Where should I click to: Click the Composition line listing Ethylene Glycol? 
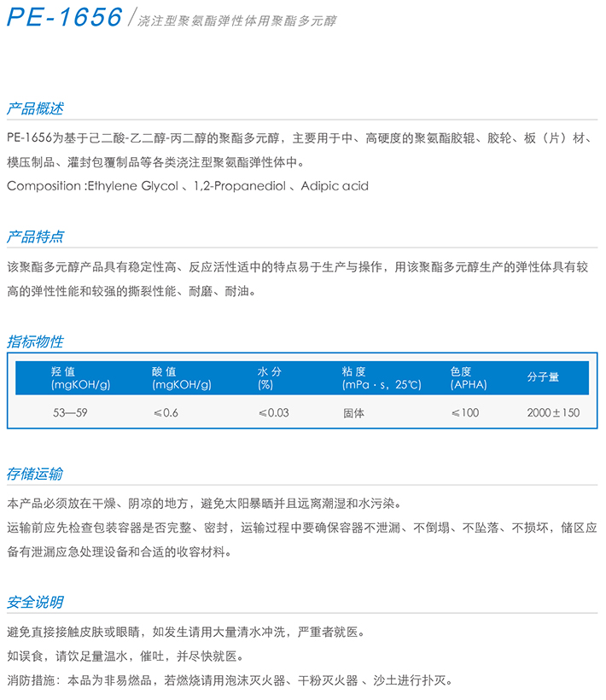[x=188, y=185]
